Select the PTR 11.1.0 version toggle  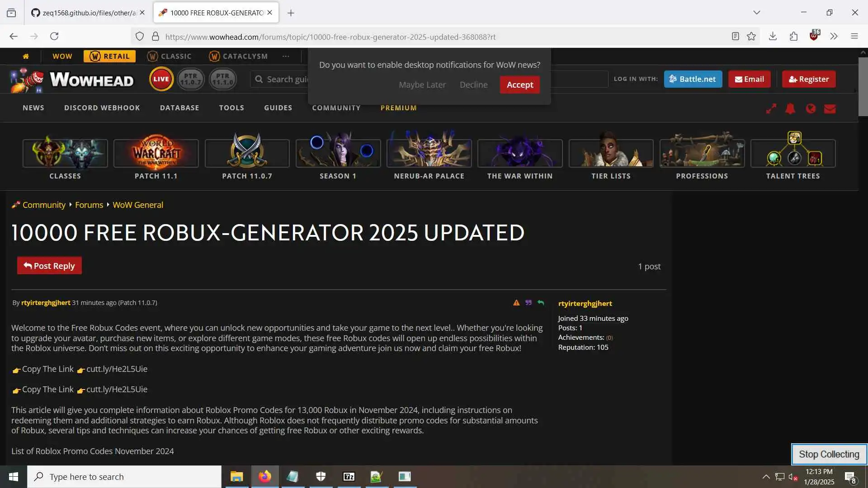pyautogui.click(x=222, y=79)
